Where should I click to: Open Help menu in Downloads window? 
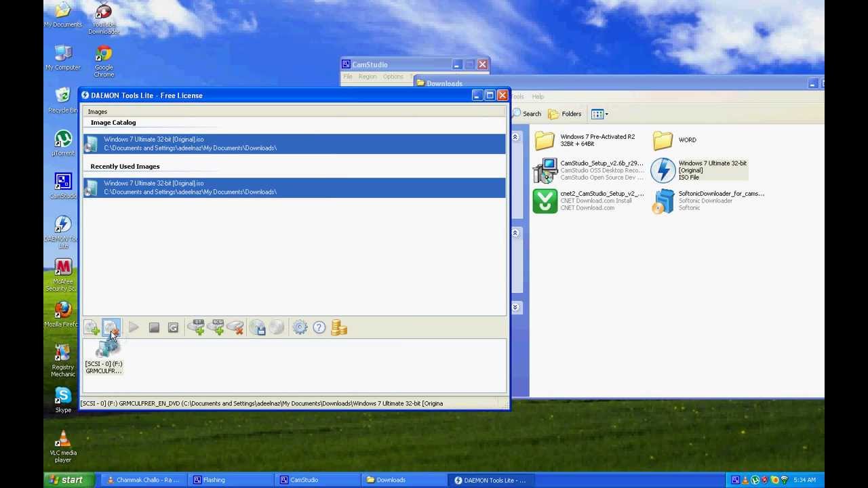tap(538, 97)
